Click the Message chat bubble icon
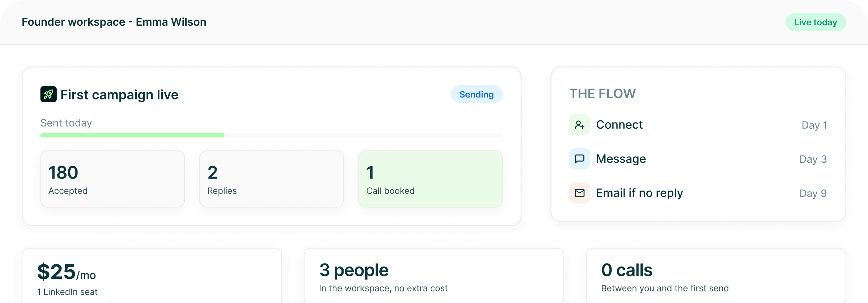The image size is (868, 303). [x=579, y=159]
